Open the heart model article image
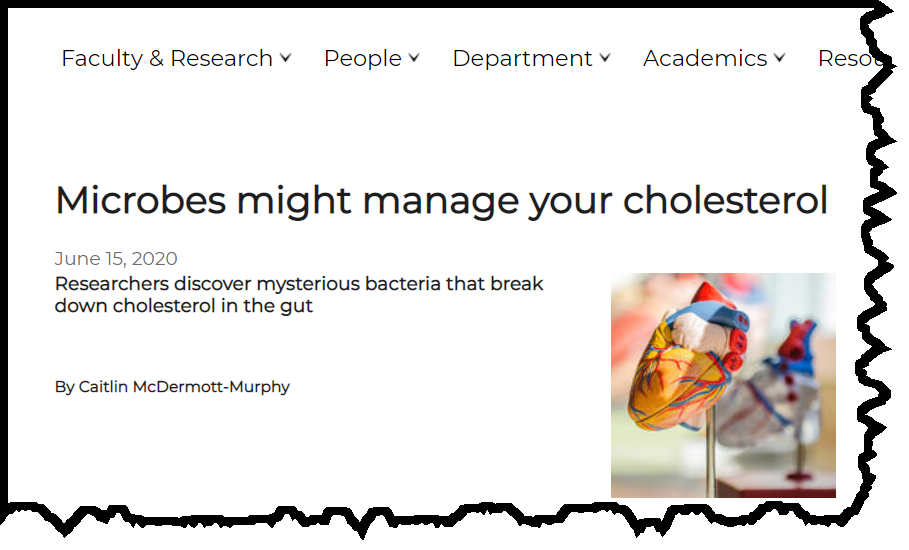The width and height of the screenshot is (909, 550). click(723, 385)
